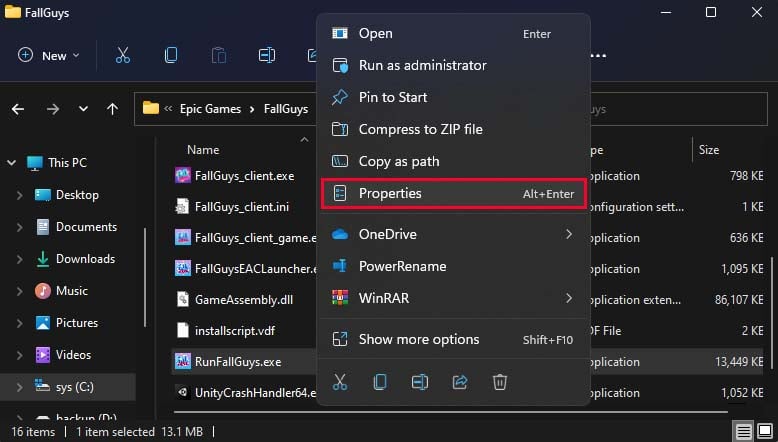Collapse the This PC tree node
Viewport: 778px width, 442px height.
(11, 163)
